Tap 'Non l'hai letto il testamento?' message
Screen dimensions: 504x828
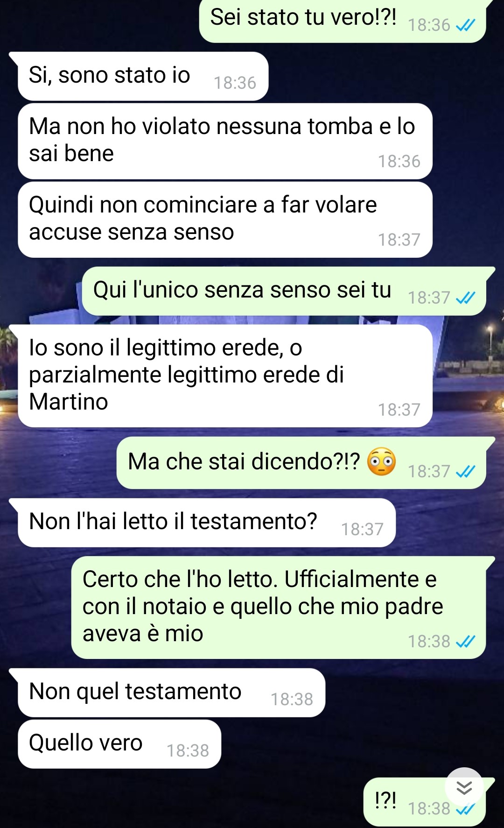click(206, 523)
